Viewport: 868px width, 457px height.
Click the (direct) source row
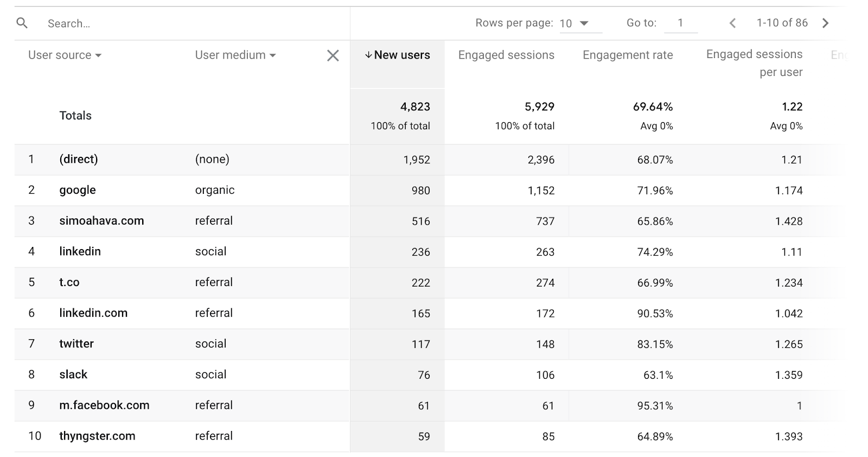coord(79,159)
